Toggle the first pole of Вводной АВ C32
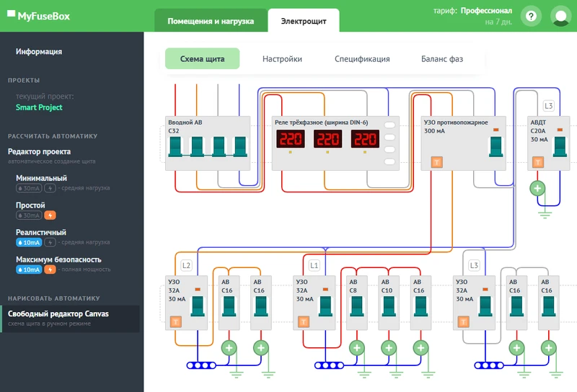Image resolution: width=577 pixels, height=392 pixels. click(175, 146)
